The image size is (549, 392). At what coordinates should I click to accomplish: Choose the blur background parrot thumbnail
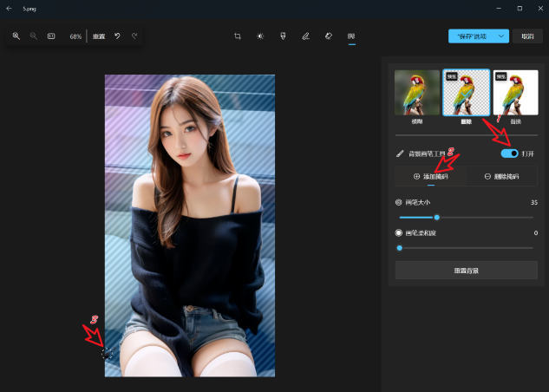click(x=417, y=94)
